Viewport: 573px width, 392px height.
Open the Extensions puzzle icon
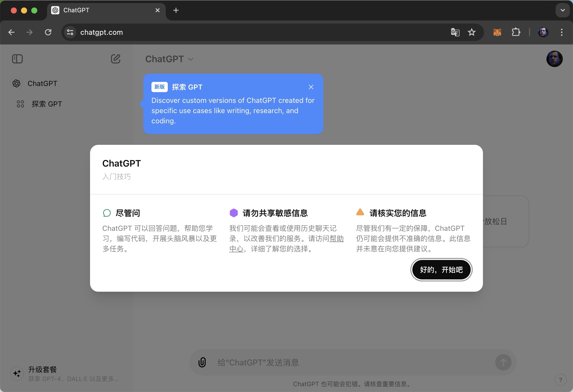(x=516, y=32)
